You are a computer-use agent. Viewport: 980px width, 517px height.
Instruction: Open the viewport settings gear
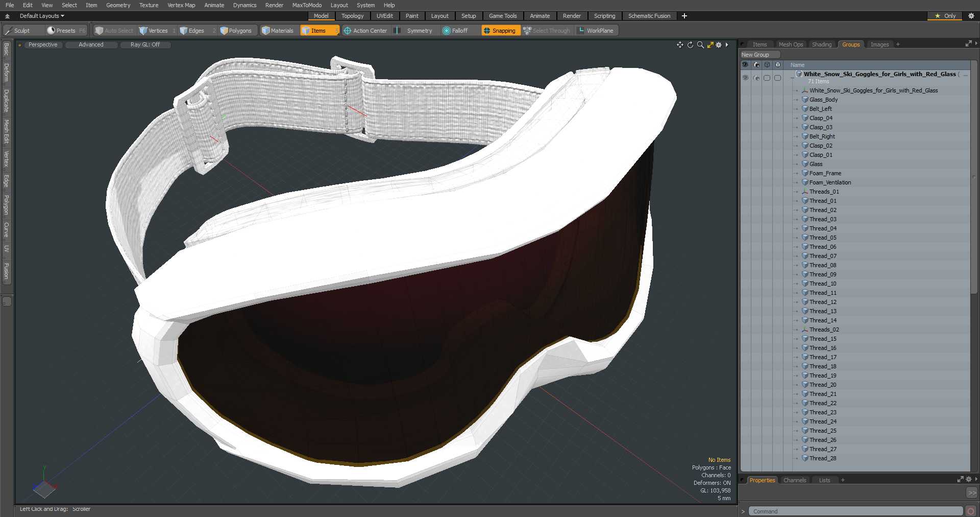coord(719,45)
